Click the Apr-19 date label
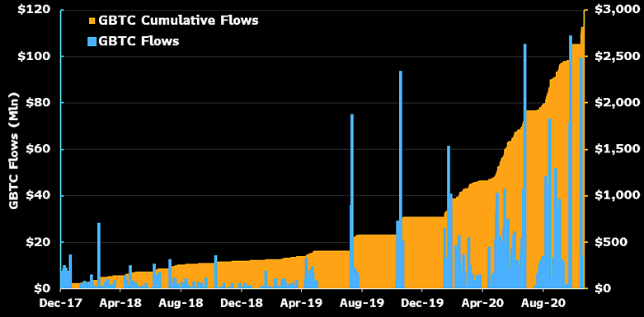This screenshot has width=644, height=317. pyautogui.click(x=302, y=304)
